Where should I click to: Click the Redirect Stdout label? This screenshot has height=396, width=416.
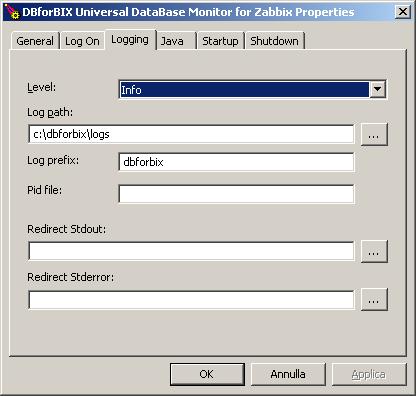click(x=66, y=229)
